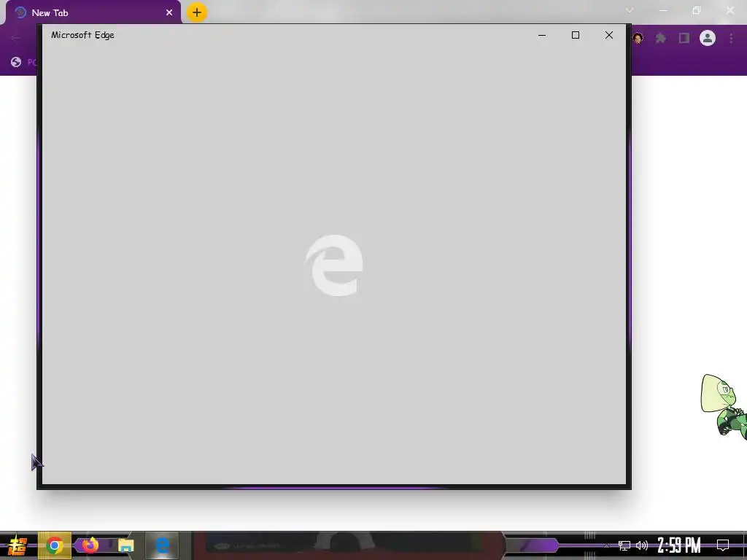Minimize the Chrome window
This screenshot has height=560, width=747.
click(x=663, y=10)
